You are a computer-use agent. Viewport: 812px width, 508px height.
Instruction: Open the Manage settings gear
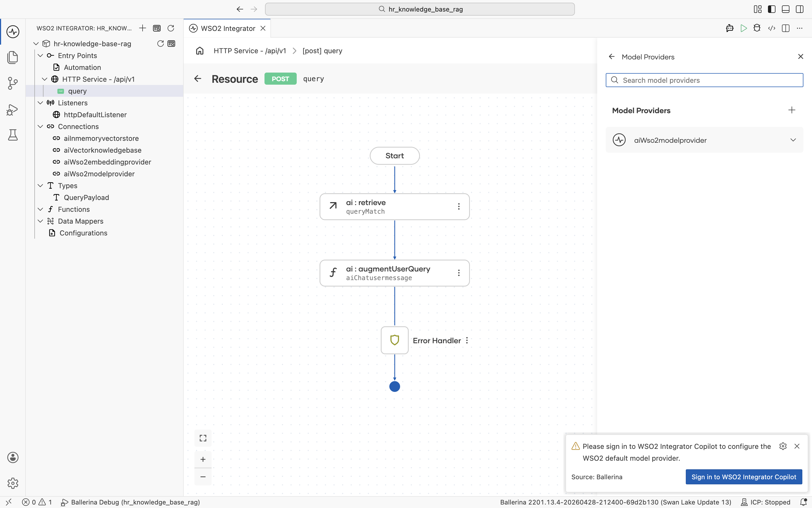click(x=13, y=483)
